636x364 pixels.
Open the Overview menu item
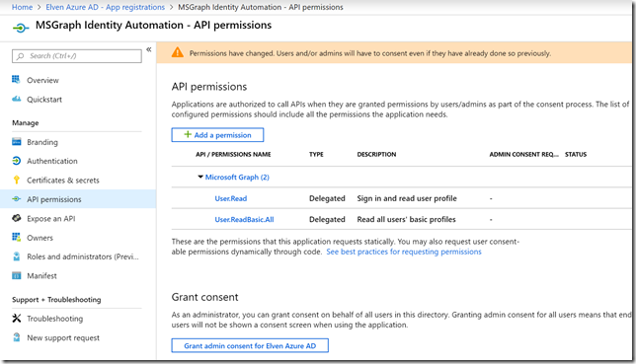42,80
